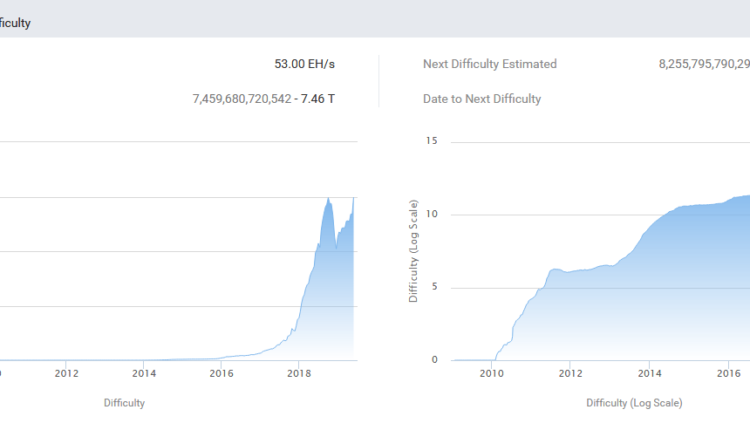Image resolution: width=750 pixels, height=430 pixels.
Task: Click the 53.00 EH/s hashrate value
Action: [x=304, y=64]
